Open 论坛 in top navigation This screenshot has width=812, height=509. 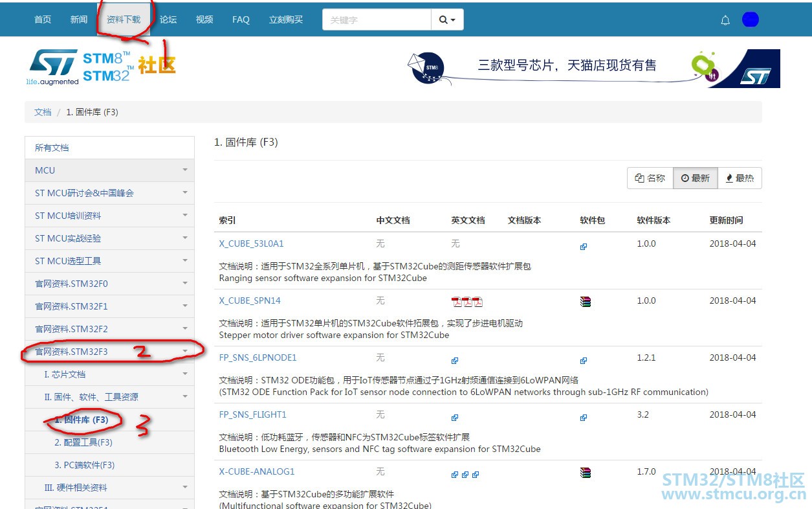[x=168, y=19]
